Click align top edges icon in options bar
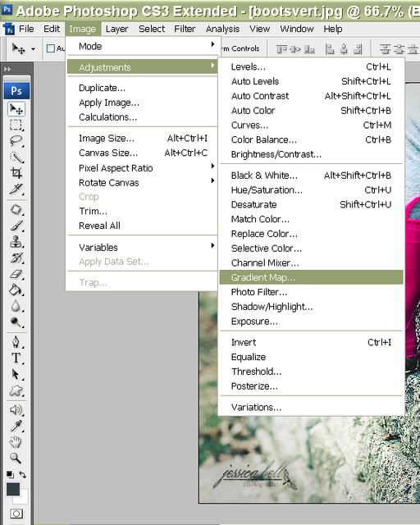Image resolution: width=420 pixels, height=525 pixels. (x=281, y=49)
